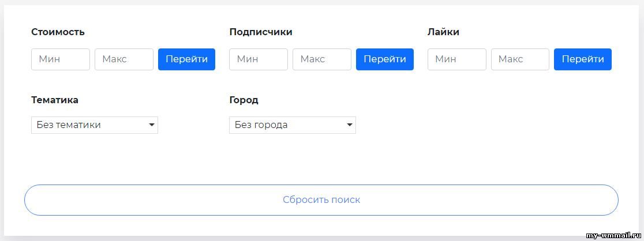This screenshot has width=644, height=241.
Task: Click the Стоимость heading
Action: pyautogui.click(x=58, y=32)
